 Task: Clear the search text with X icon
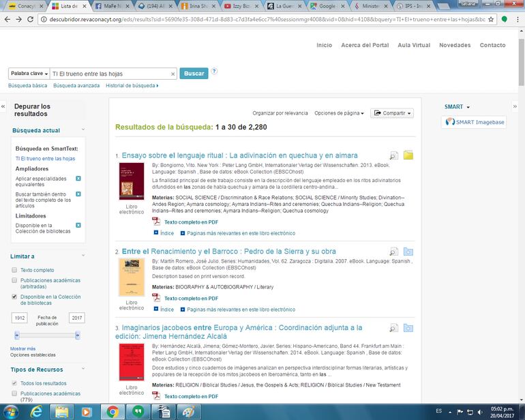[172, 74]
